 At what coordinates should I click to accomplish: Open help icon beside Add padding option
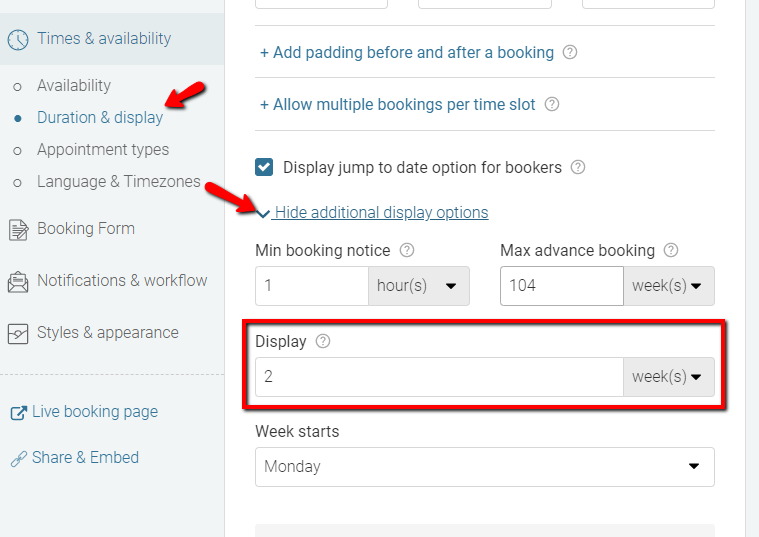(x=570, y=52)
